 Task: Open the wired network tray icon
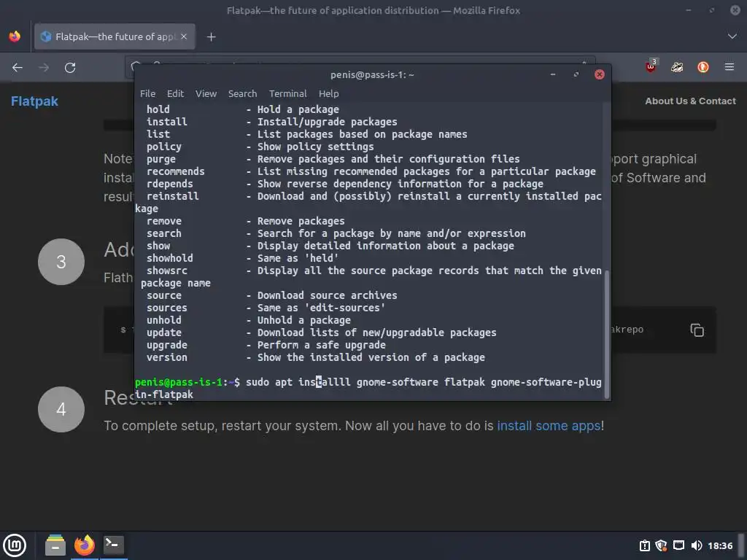pos(678,545)
